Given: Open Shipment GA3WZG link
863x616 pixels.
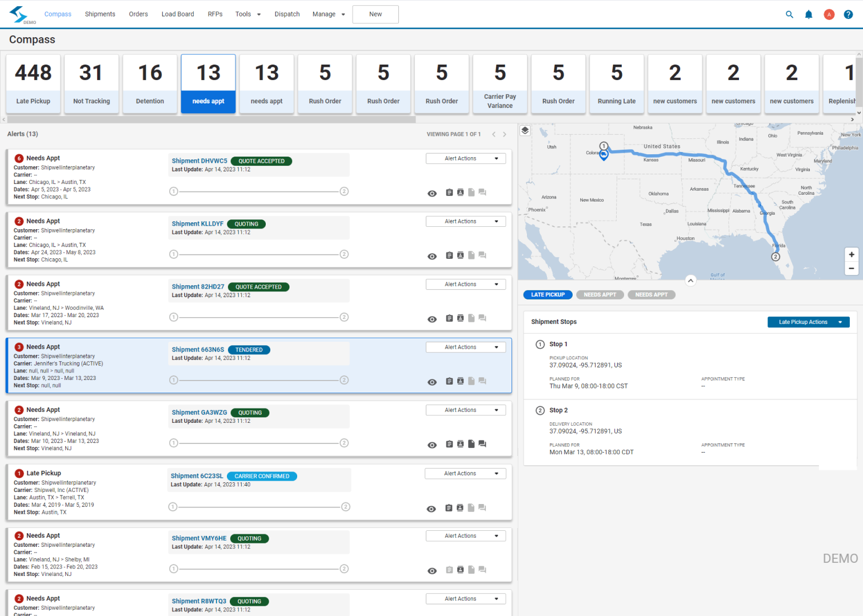Looking at the screenshot, I should [199, 412].
